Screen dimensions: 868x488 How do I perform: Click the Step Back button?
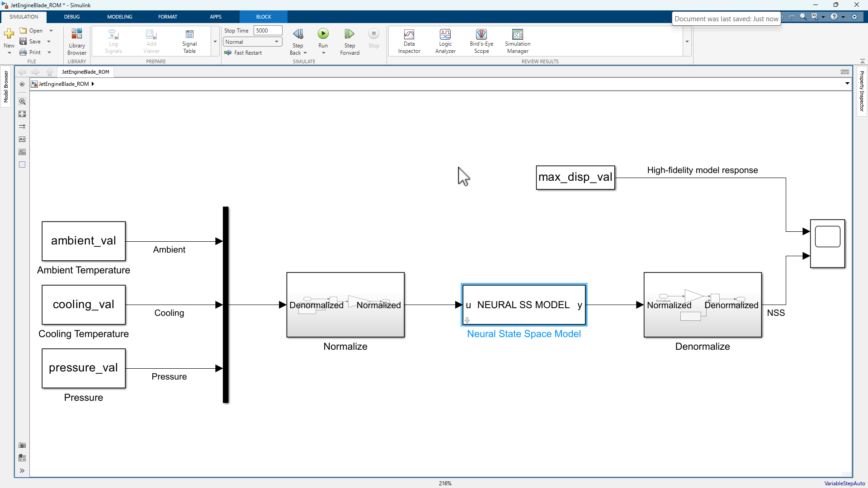tap(298, 34)
